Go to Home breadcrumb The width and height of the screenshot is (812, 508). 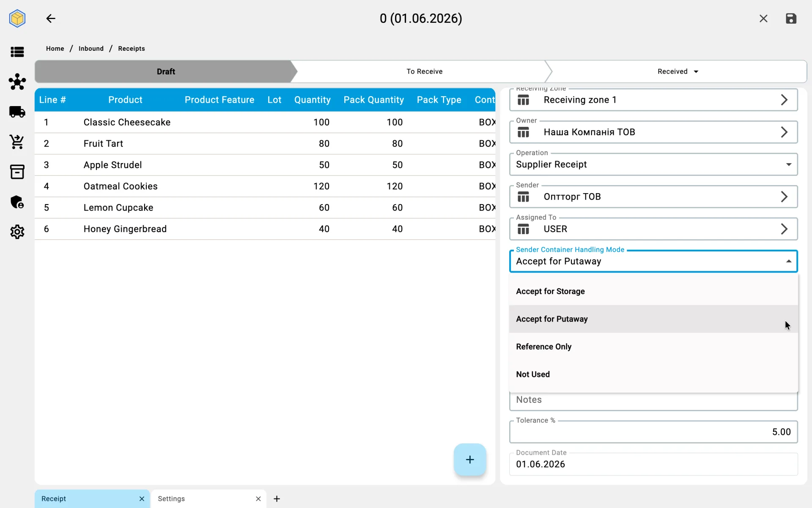(55, 49)
